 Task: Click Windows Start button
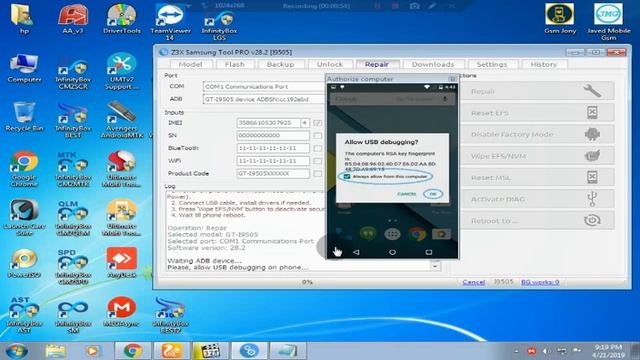[17, 351]
